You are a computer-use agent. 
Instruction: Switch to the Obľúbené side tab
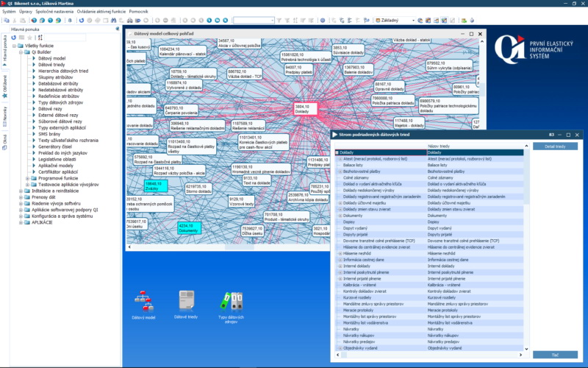tap(4, 85)
